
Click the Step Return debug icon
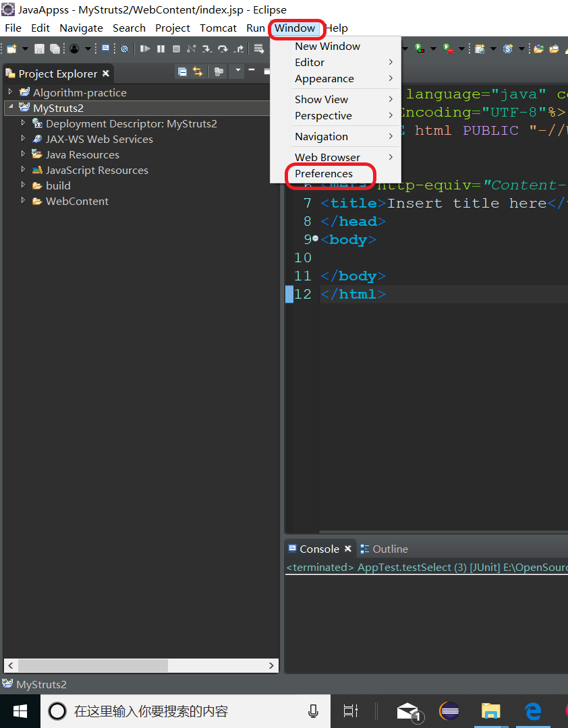tap(238, 49)
